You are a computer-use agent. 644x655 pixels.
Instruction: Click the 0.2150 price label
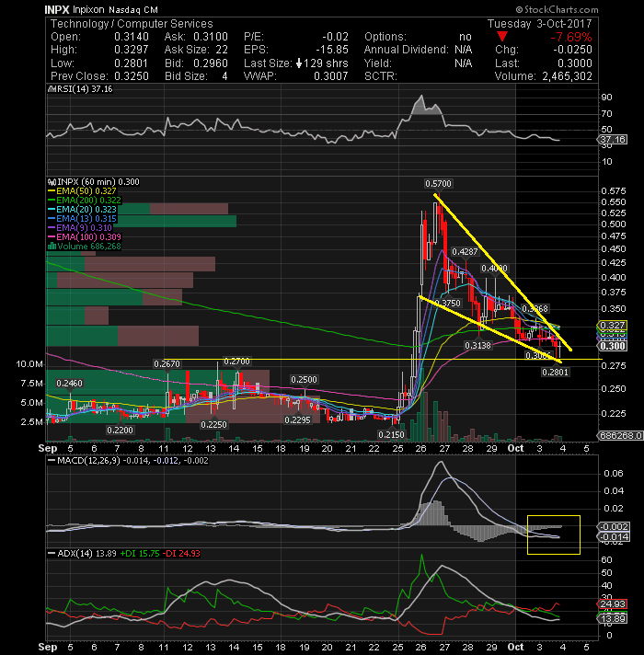pos(391,434)
